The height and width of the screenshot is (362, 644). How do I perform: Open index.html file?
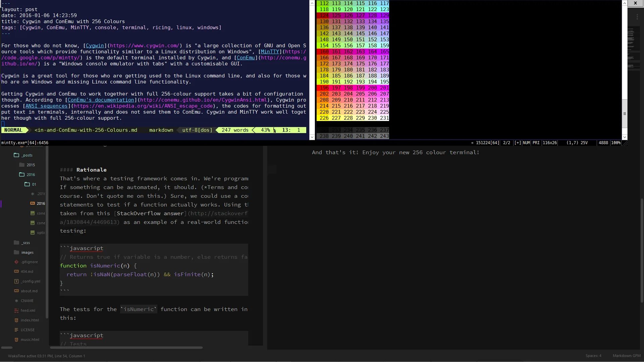[30, 320]
